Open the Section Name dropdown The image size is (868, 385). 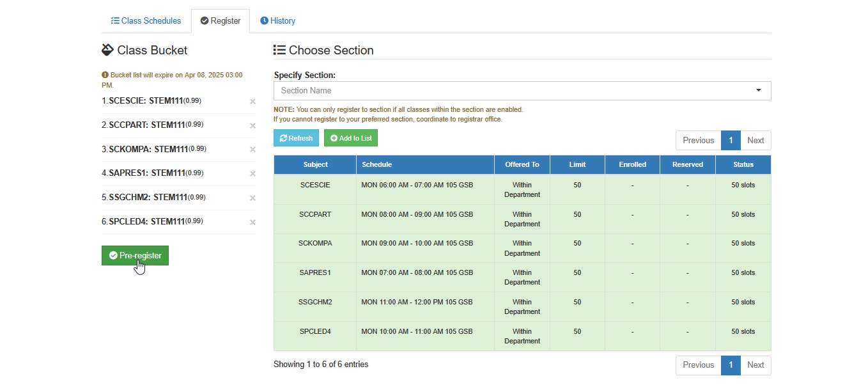tap(522, 91)
